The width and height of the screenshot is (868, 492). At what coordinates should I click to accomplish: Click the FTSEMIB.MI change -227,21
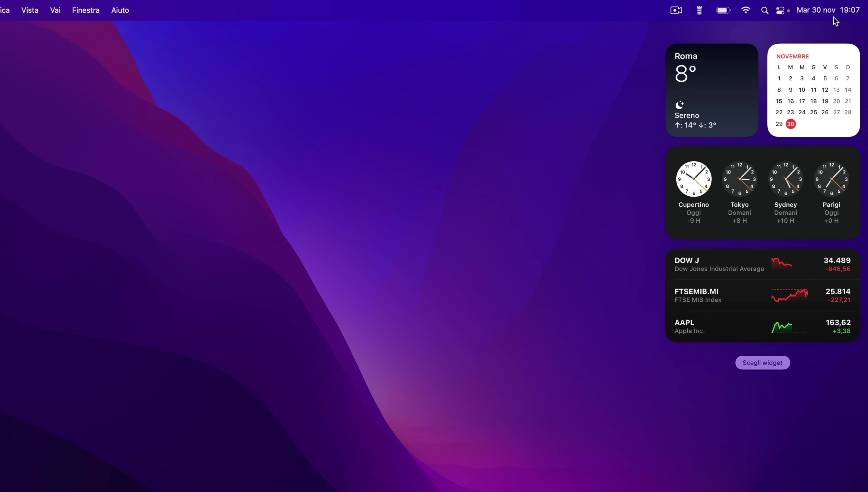(x=839, y=300)
